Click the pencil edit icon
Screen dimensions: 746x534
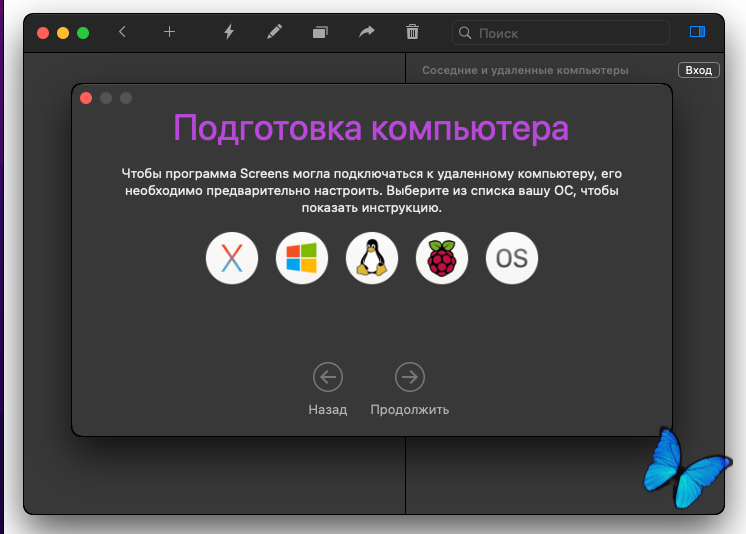coord(275,32)
